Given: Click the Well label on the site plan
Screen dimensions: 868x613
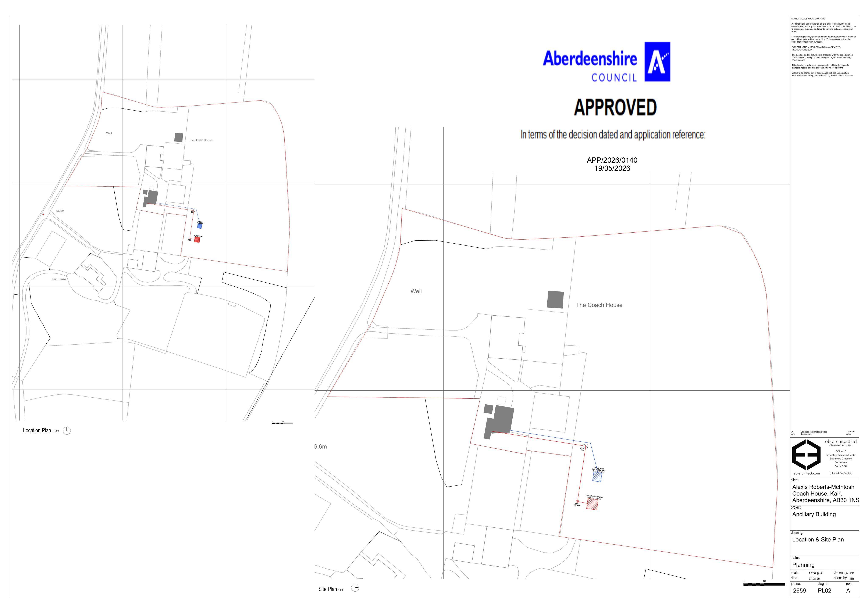Looking at the screenshot, I should [x=416, y=291].
